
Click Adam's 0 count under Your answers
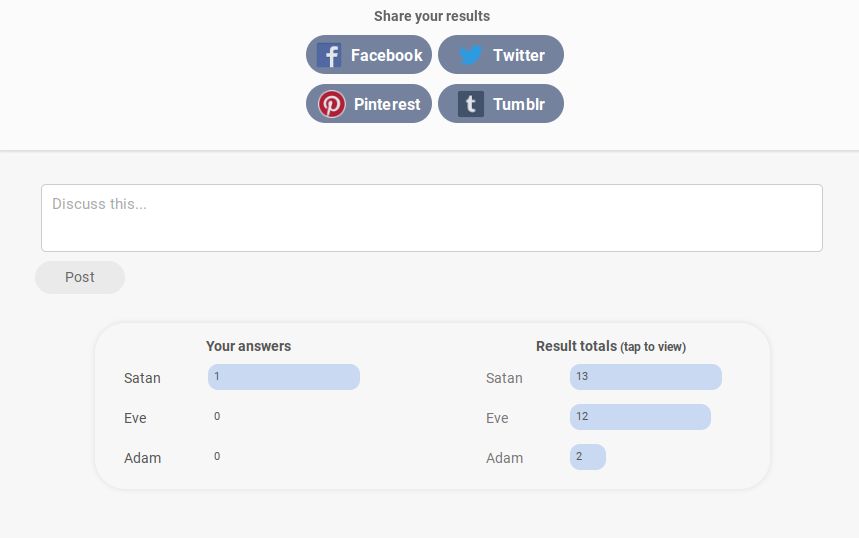pyautogui.click(x=217, y=456)
